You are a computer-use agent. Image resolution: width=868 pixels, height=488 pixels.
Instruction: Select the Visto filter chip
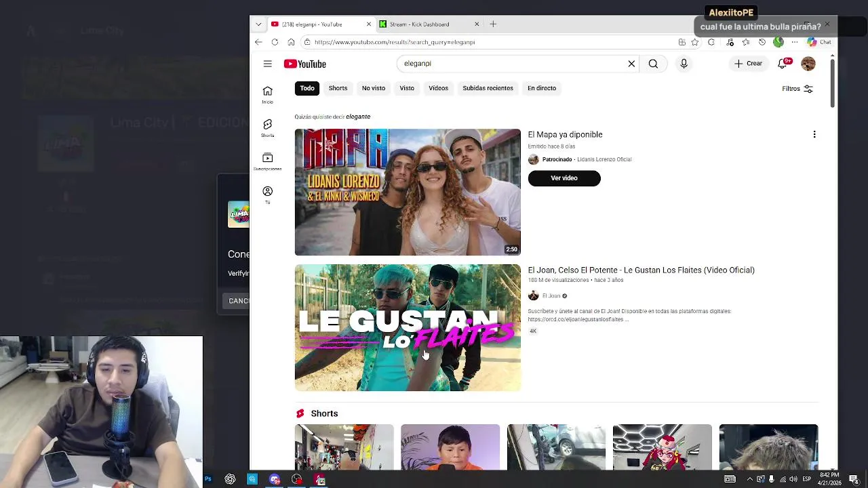(407, 88)
